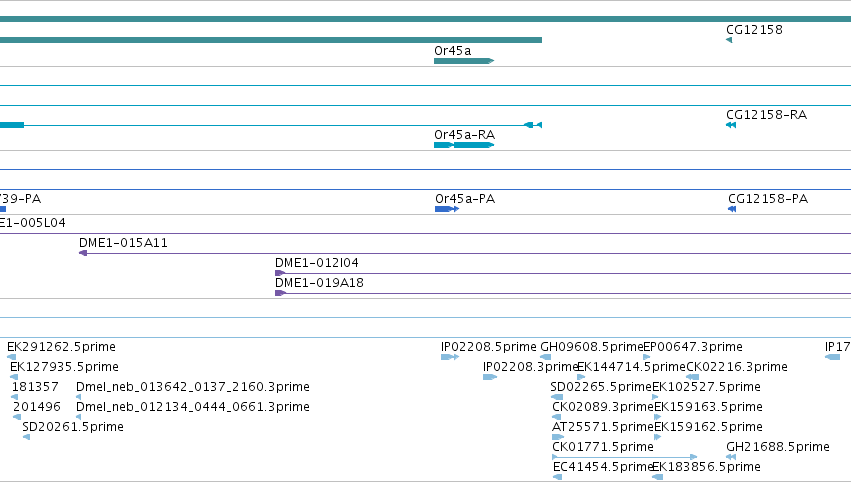The height and width of the screenshot is (482, 851).
Task: Select the Or45a gene feature
Action: point(464,61)
